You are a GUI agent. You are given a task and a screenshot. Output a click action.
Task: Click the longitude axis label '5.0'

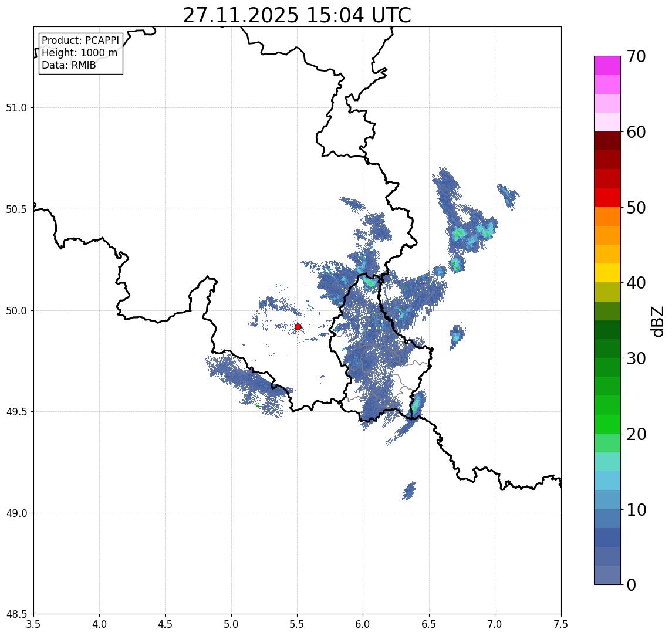point(231,624)
